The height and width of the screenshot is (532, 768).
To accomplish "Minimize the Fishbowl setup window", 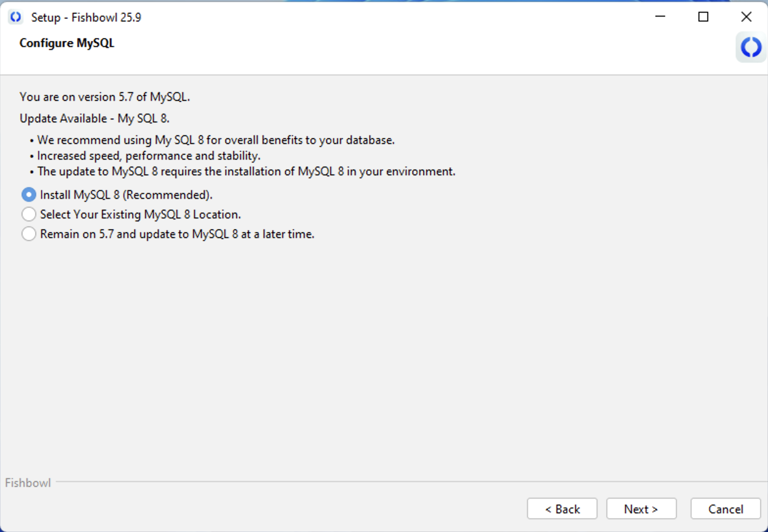I will (x=660, y=17).
